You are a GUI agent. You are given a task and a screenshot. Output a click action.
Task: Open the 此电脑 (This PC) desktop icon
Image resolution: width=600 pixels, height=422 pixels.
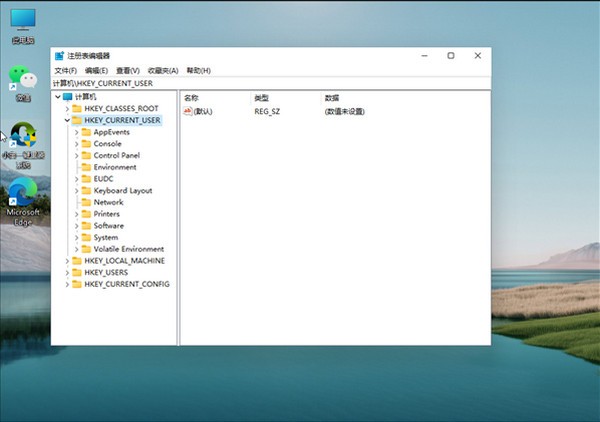pyautogui.click(x=22, y=21)
